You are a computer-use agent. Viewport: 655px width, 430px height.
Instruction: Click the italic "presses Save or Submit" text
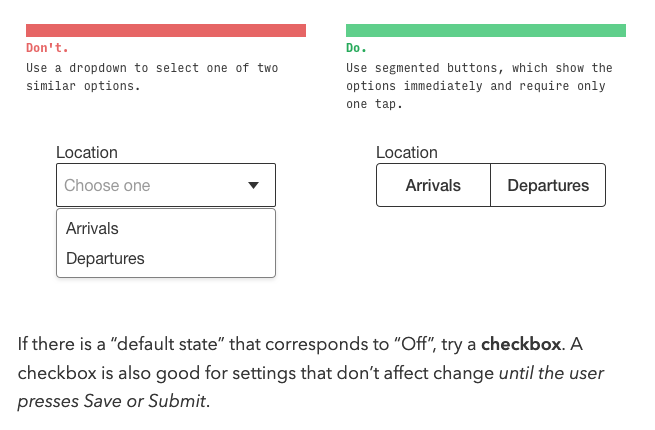(109, 401)
